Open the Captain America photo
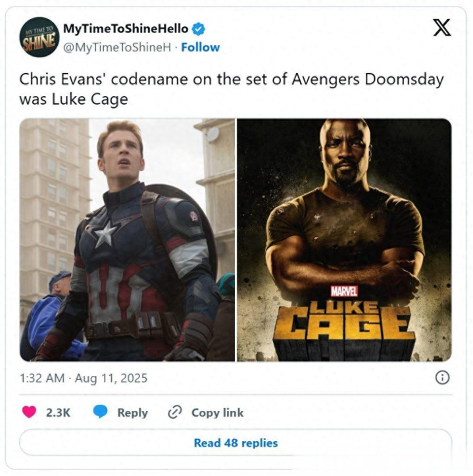This screenshot has width=473, height=476. pyautogui.click(x=127, y=240)
